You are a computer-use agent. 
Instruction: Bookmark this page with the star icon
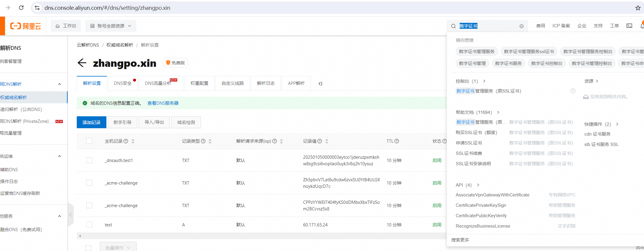(638, 8)
